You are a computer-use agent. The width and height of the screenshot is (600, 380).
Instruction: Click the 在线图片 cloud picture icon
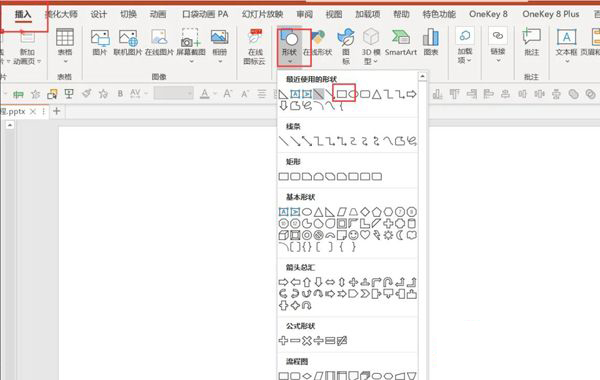point(159,39)
